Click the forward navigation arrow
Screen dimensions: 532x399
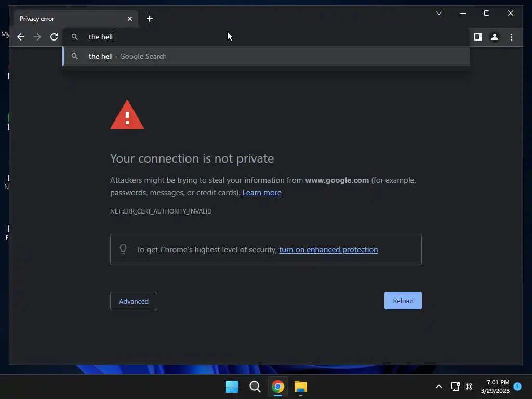pos(37,37)
